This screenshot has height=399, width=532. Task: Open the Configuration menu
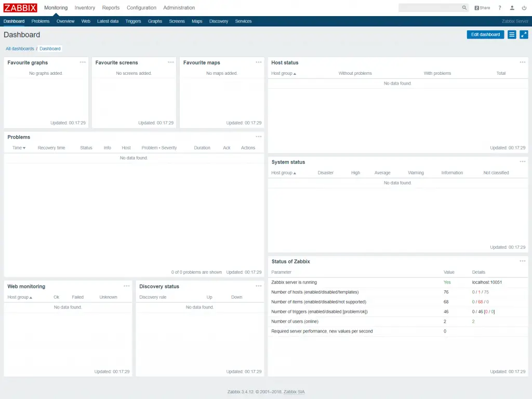click(x=141, y=8)
